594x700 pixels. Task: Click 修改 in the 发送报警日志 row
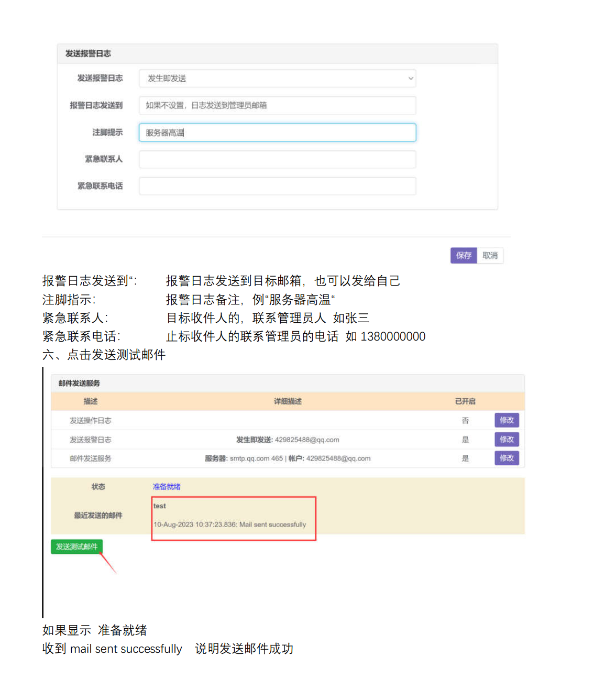click(x=507, y=439)
